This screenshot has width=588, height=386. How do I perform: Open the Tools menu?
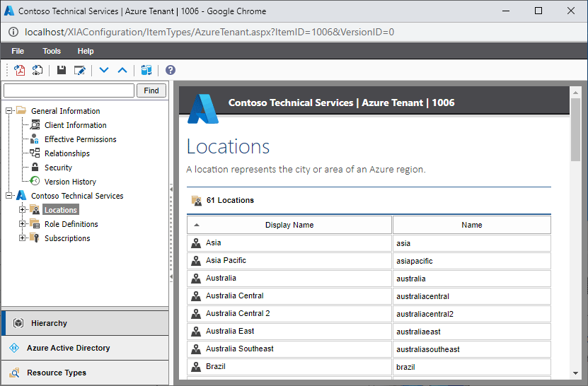(x=52, y=51)
